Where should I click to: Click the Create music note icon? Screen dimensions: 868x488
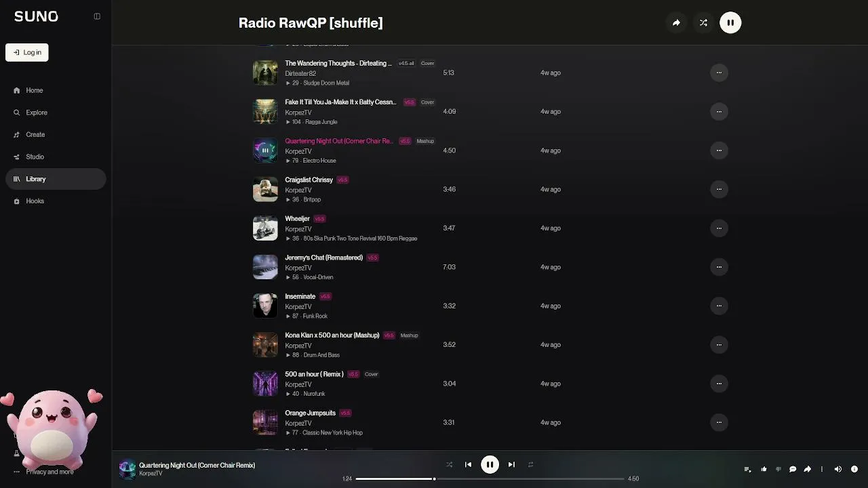tap(17, 135)
